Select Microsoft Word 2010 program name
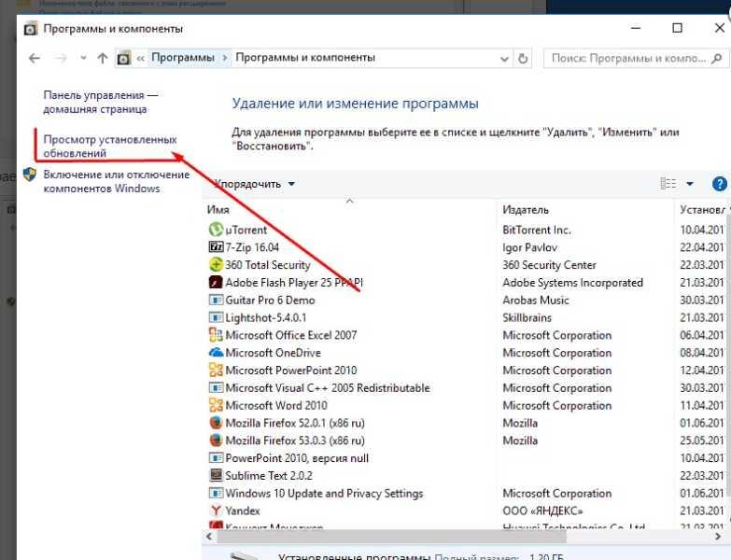This screenshot has height=560, width=731. (276, 405)
